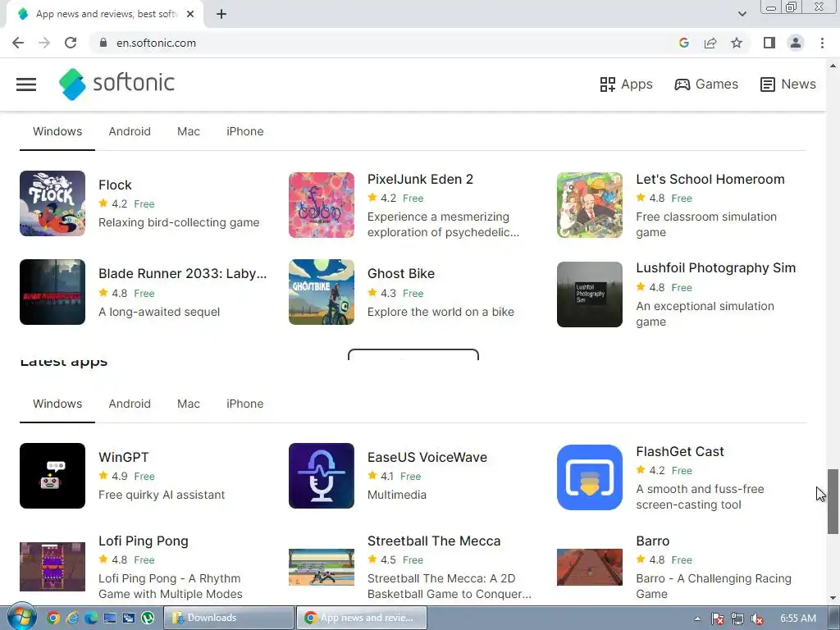Click the Google icon in address bar
840x630 pixels.
[683, 43]
